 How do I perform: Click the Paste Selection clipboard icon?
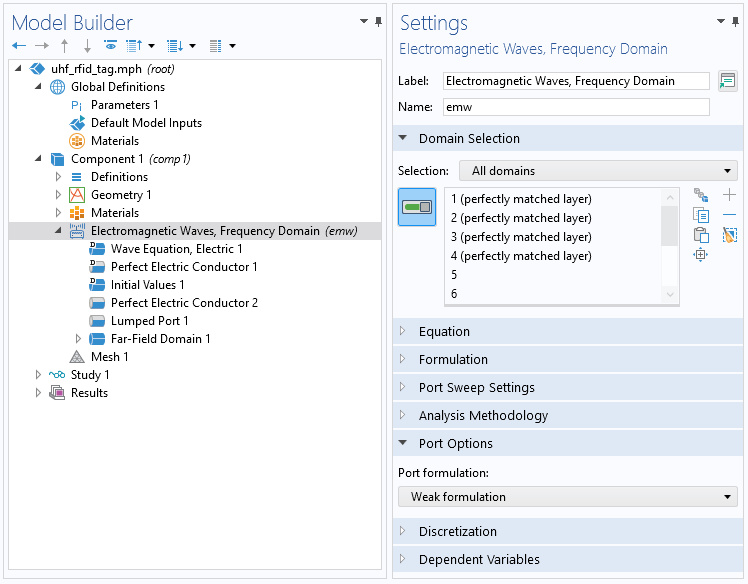coord(701,235)
